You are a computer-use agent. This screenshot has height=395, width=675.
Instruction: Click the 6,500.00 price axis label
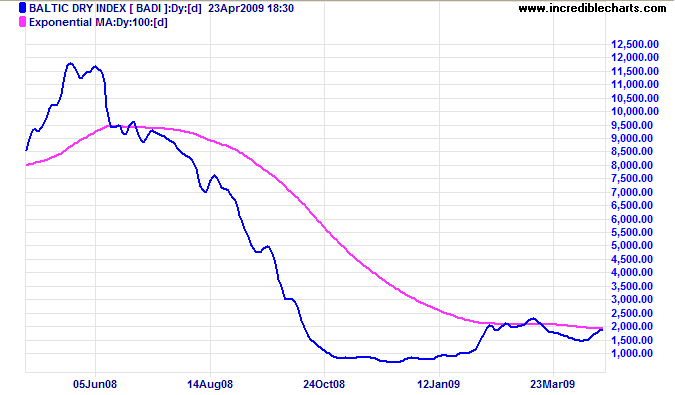pos(632,205)
